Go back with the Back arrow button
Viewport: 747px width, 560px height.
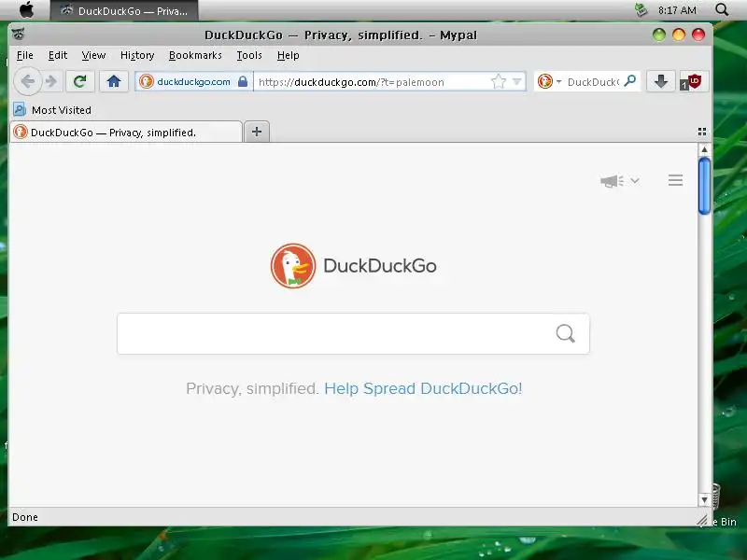[28, 81]
